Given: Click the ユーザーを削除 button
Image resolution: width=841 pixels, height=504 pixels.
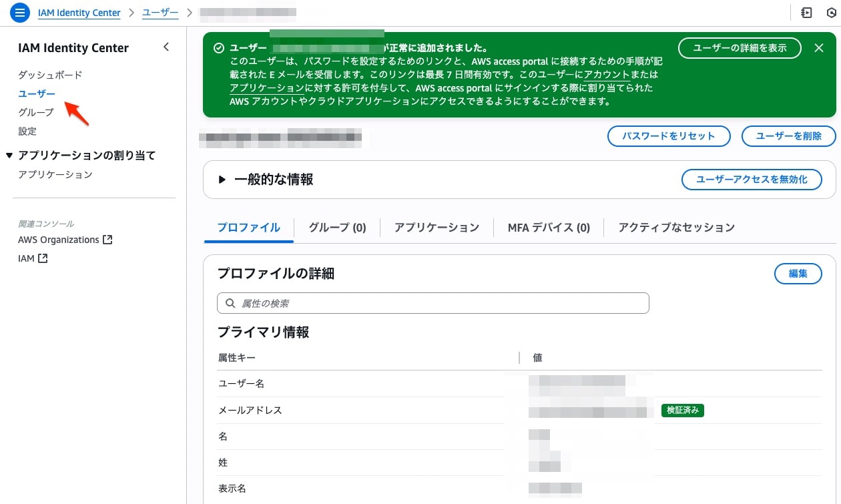Looking at the screenshot, I should pos(788,136).
